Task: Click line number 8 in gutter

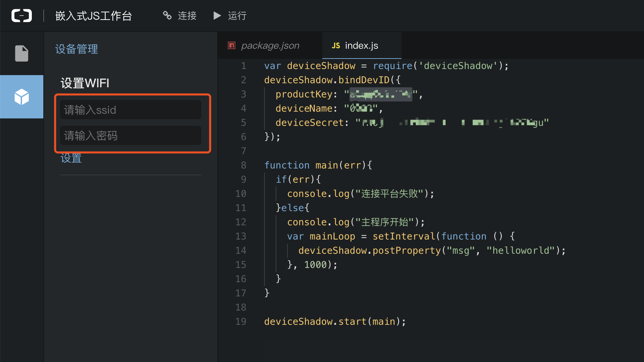Action: point(243,165)
